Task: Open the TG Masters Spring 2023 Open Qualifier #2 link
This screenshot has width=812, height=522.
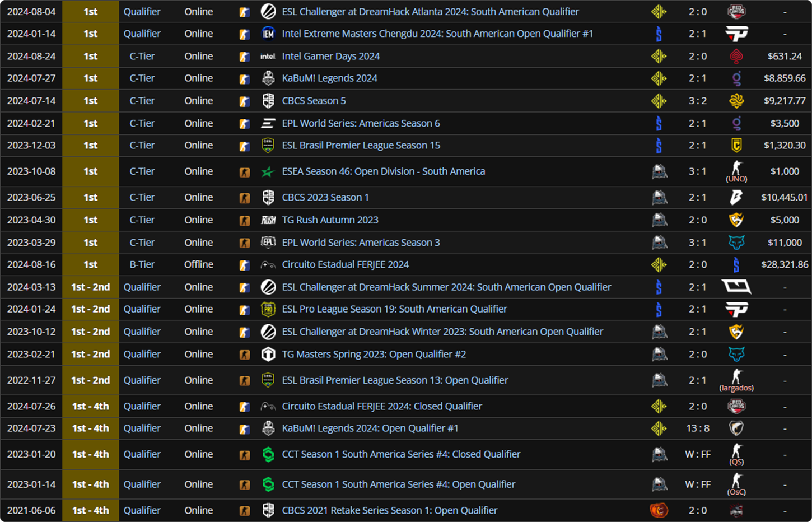Action: click(374, 354)
